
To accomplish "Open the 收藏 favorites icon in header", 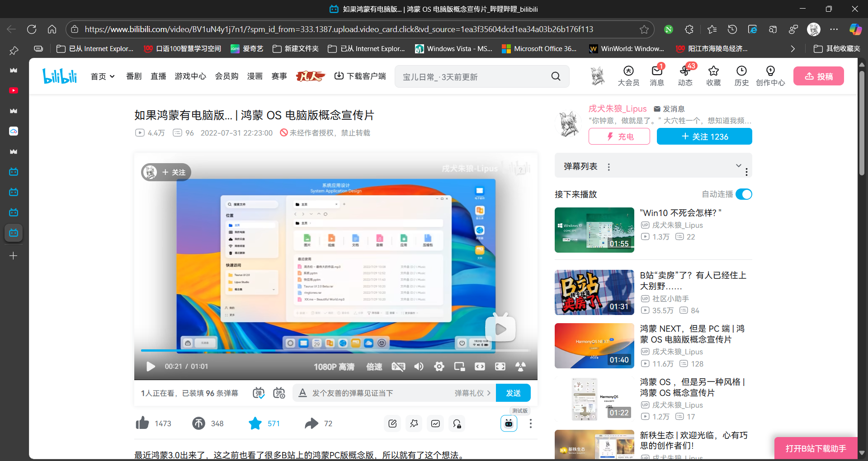I will (713, 76).
